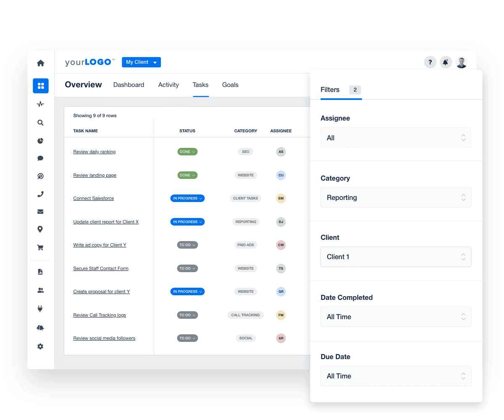Open the Search icon in the sidebar
The height and width of the screenshot is (420, 504).
coord(40,123)
